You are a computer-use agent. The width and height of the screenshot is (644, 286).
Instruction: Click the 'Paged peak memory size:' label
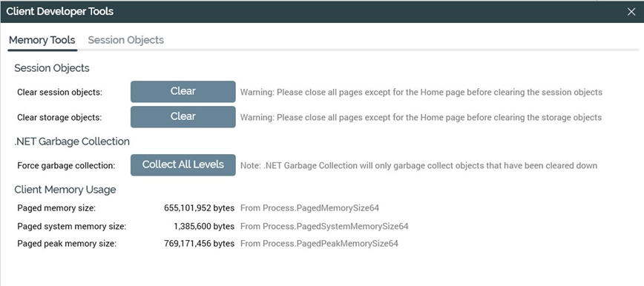[x=67, y=244]
